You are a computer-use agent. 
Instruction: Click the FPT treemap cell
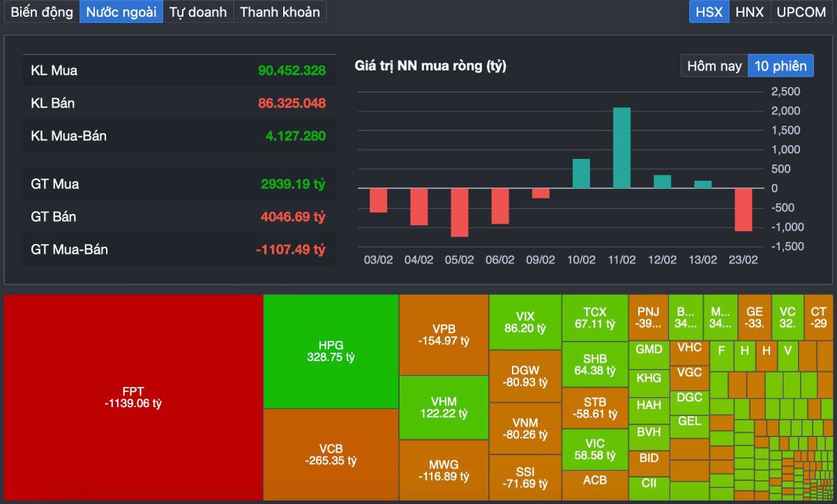[x=133, y=397]
